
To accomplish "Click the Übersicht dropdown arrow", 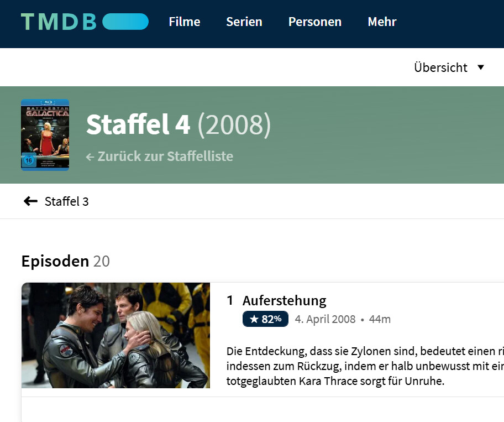I will coord(481,67).
